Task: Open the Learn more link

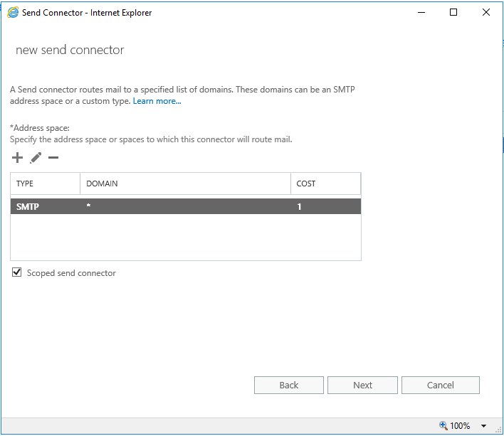Action: pyautogui.click(x=157, y=101)
